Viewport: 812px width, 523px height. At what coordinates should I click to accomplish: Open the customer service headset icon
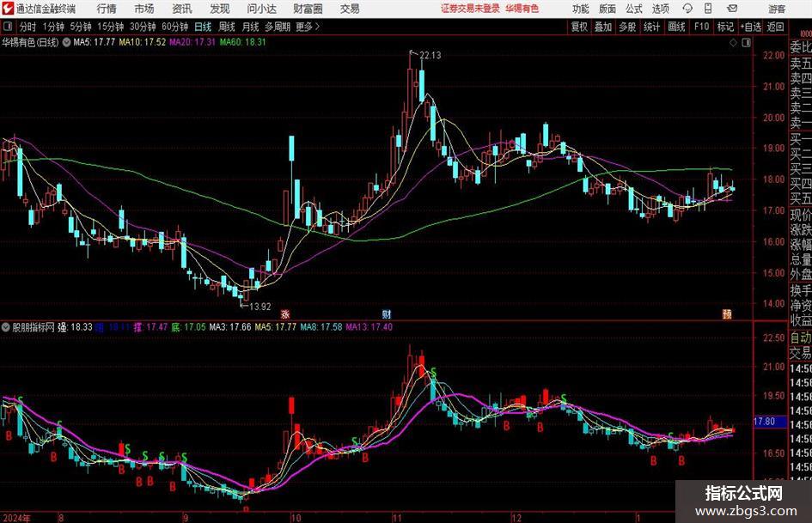click(687, 9)
